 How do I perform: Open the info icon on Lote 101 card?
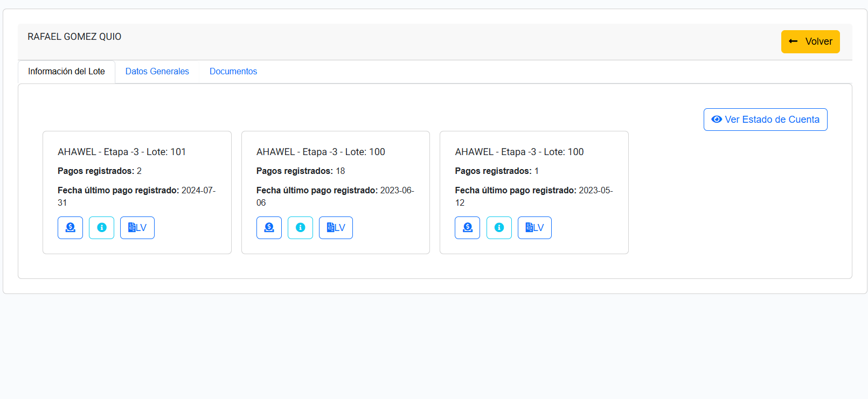click(101, 228)
